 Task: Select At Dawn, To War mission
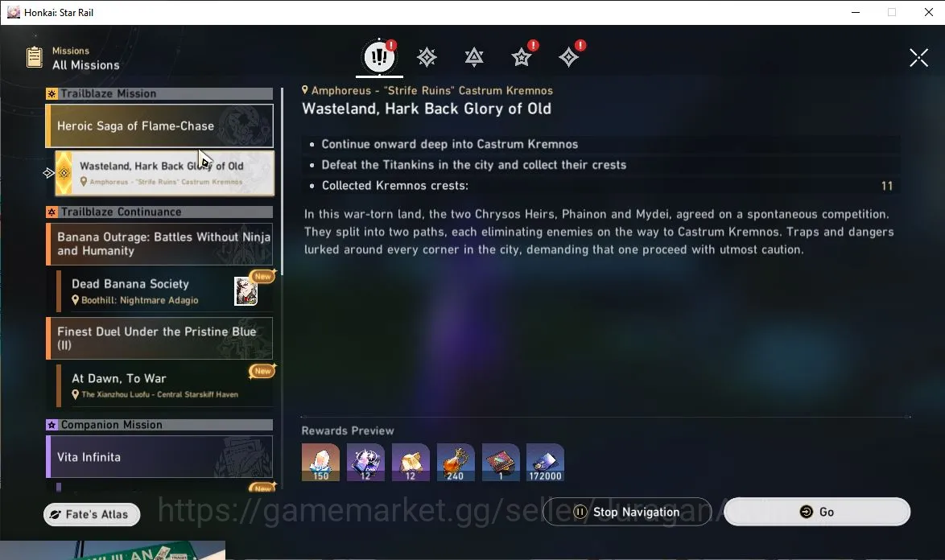164,385
